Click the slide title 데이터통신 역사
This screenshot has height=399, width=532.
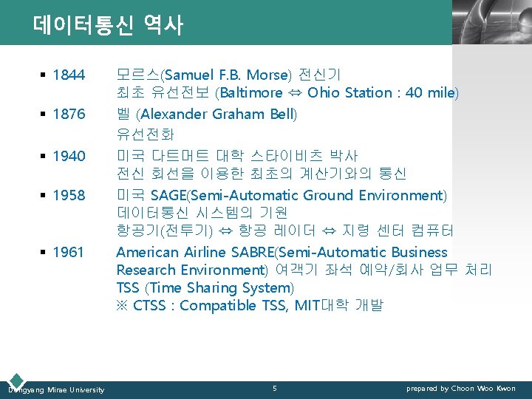coord(108,25)
